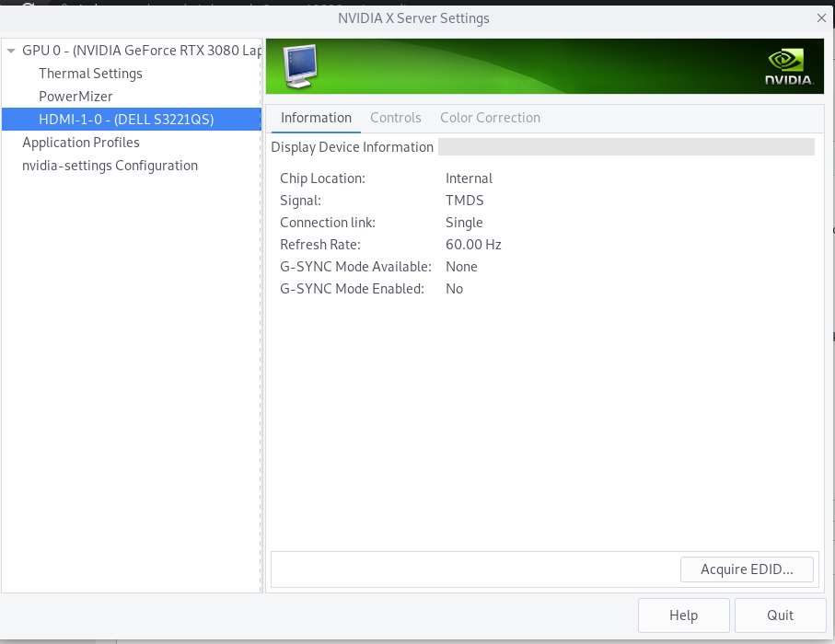Open the PowerMizer page

pyautogui.click(x=75, y=97)
